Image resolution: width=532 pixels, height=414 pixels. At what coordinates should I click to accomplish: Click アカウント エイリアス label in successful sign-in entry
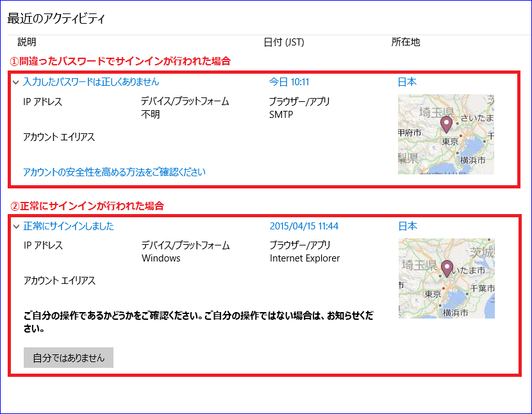60,280
